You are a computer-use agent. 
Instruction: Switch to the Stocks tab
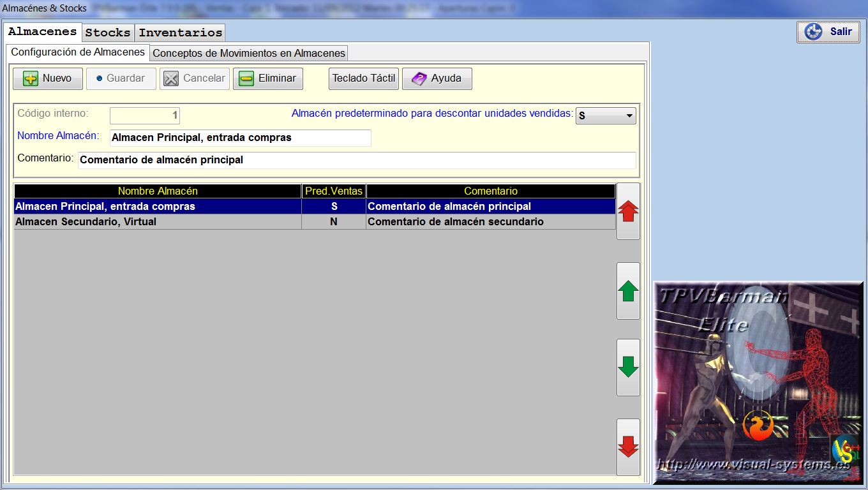[108, 33]
